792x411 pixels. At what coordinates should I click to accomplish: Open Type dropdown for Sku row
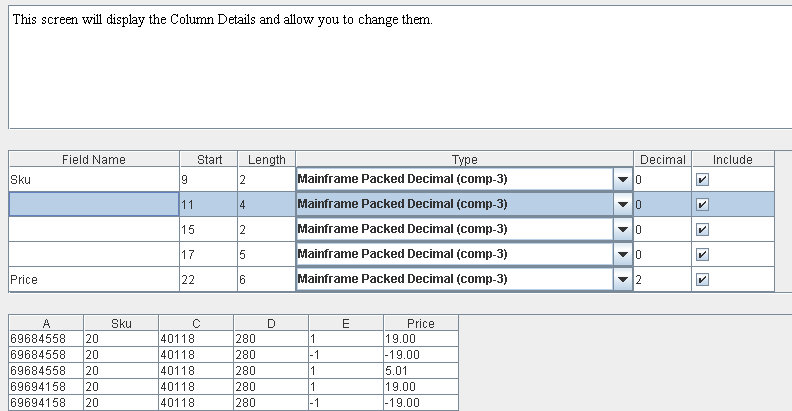pos(623,180)
